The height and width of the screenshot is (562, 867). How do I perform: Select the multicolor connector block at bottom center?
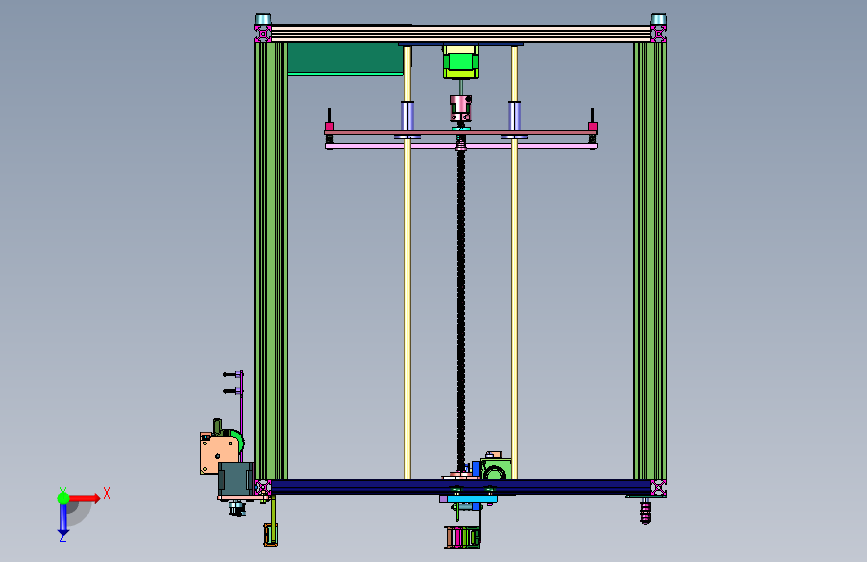pos(462,538)
